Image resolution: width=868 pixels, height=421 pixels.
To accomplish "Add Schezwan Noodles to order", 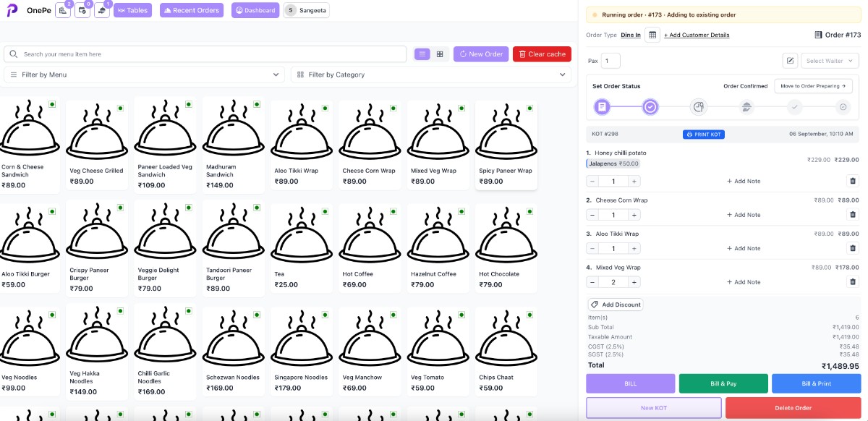I will 233,352.
